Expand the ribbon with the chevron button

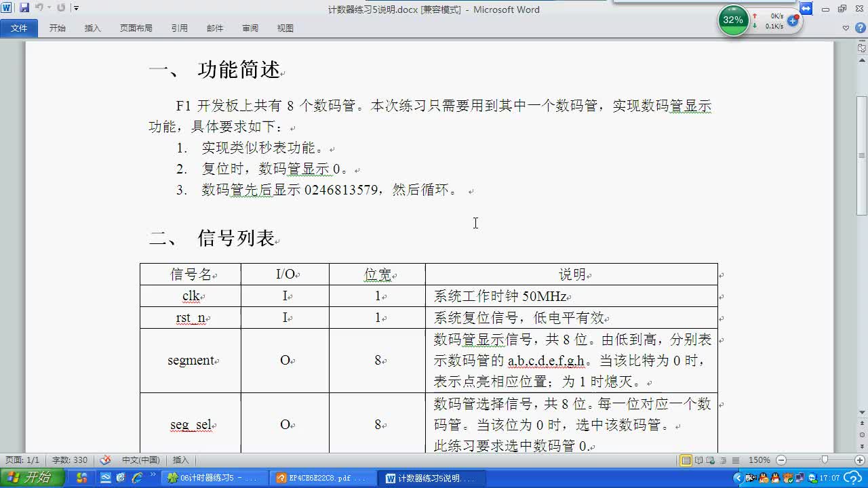tap(846, 28)
